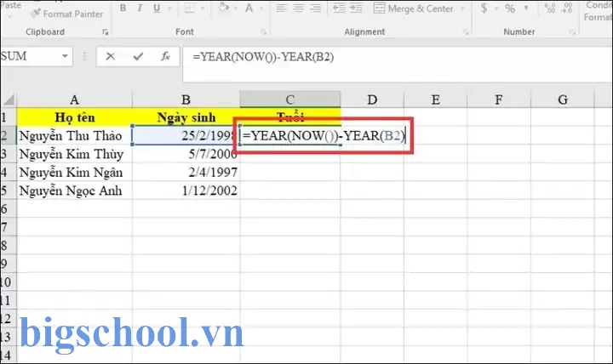Click the Increase Indent icon
The width and height of the screenshot is (613, 364).
tap(356, 9)
